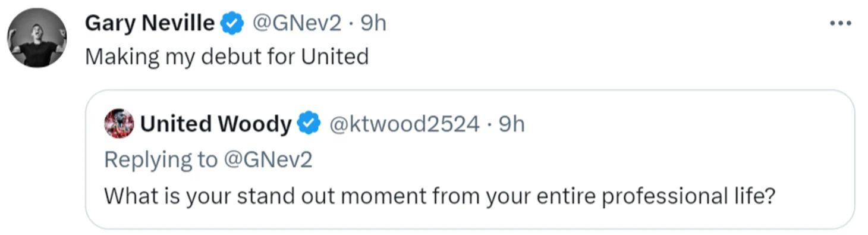Open the quoted tweet's 9h timestamp
Image resolution: width=868 pixels, height=235 pixels.
(x=512, y=124)
